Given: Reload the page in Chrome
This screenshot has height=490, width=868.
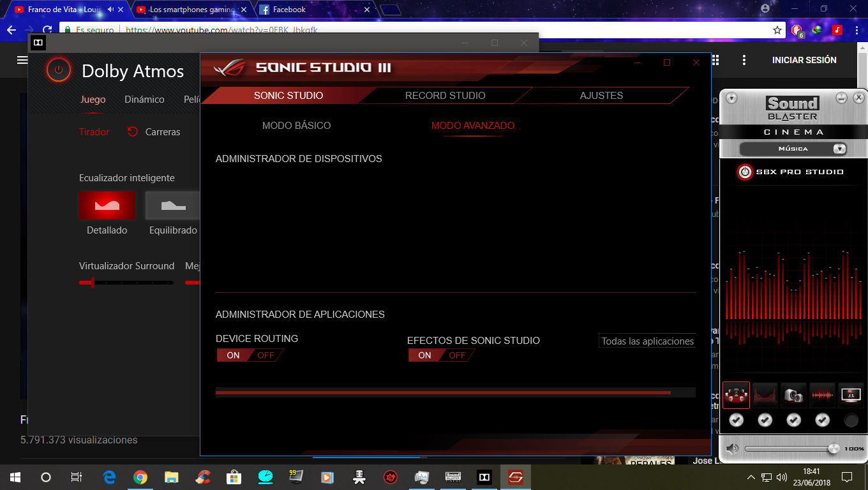Looking at the screenshot, I should pyautogui.click(x=47, y=30).
